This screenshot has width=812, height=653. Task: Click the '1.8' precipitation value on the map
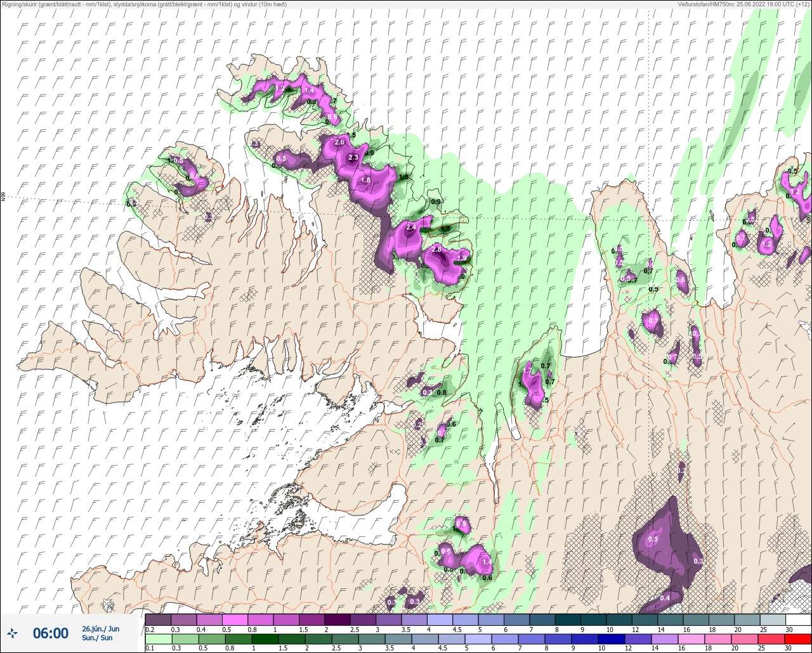pyautogui.click(x=365, y=180)
